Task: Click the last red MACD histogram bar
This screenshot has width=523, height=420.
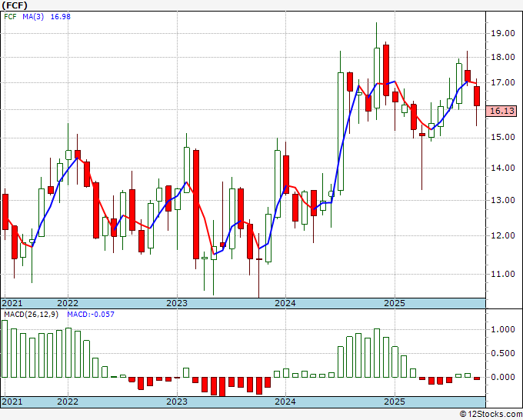Action: click(477, 378)
